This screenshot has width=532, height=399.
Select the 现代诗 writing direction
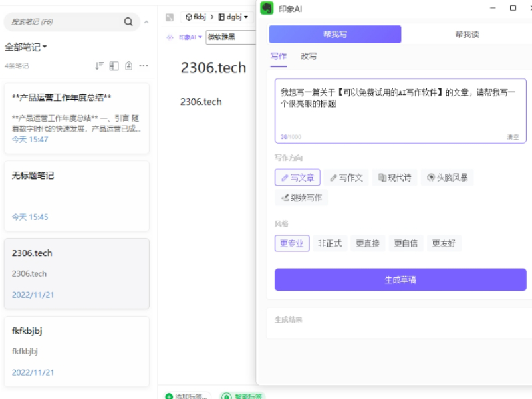pos(394,178)
